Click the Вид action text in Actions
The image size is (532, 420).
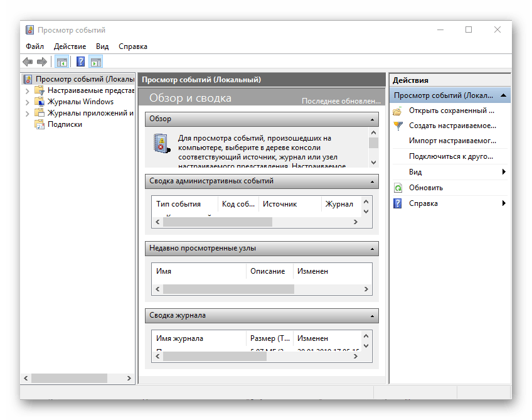pos(415,172)
